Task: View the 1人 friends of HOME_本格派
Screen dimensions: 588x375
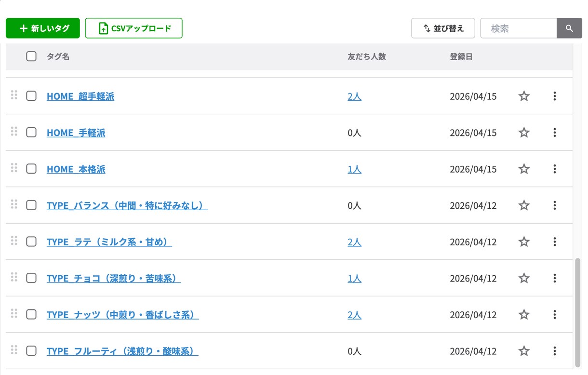Action: click(354, 169)
